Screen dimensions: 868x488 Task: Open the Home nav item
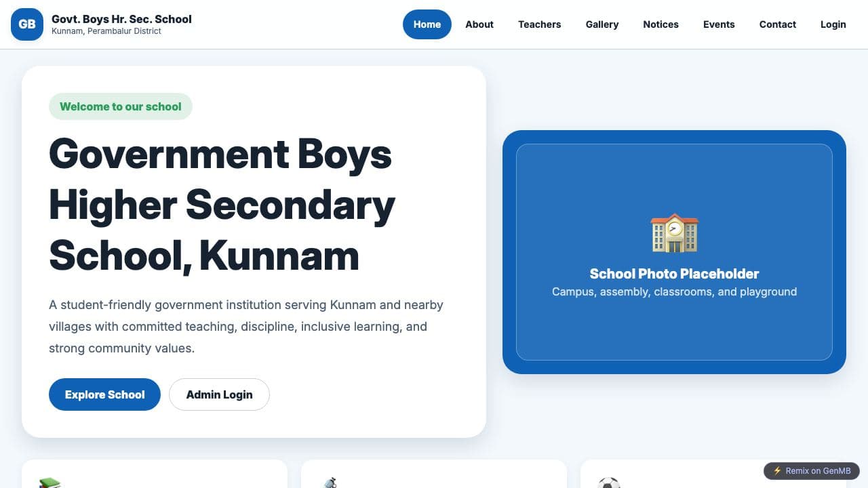click(x=427, y=24)
